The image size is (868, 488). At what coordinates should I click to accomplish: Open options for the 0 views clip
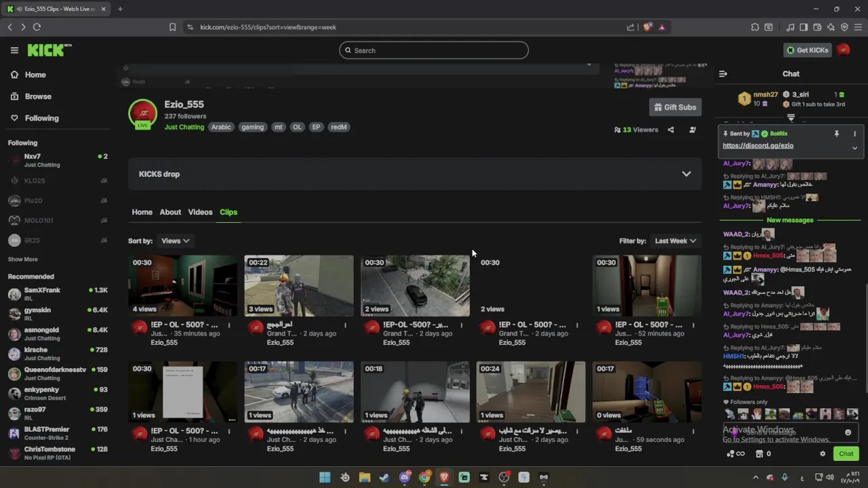tap(693, 431)
